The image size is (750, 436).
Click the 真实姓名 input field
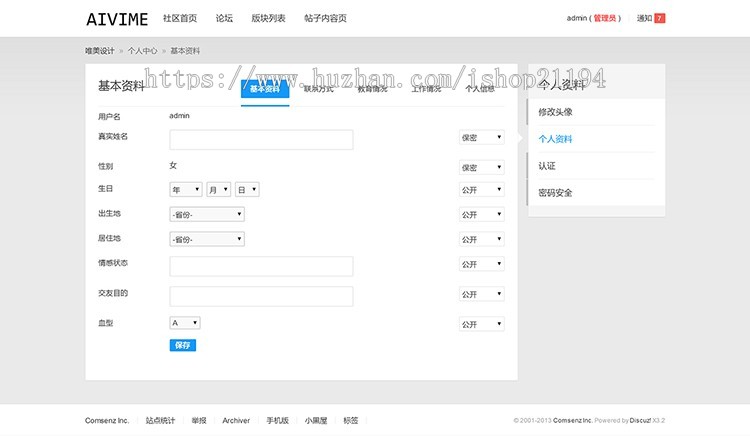261,140
